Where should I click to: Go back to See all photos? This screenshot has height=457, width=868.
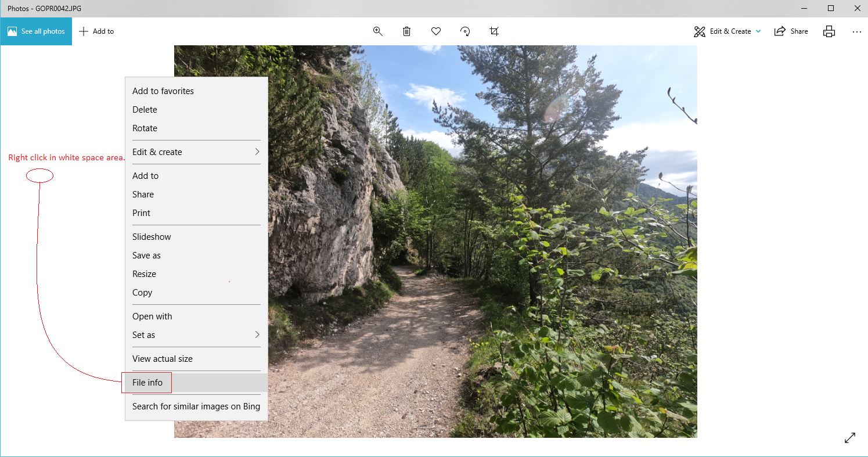click(36, 31)
